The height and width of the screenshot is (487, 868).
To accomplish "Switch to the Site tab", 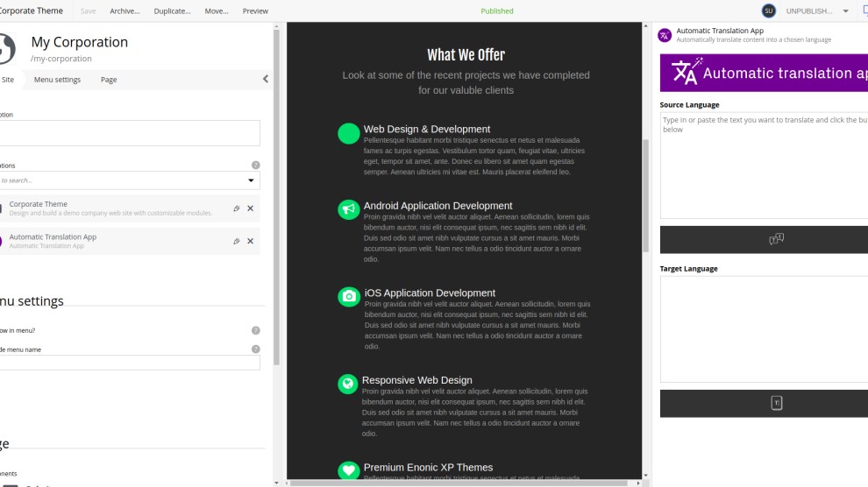I will point(8,80).
